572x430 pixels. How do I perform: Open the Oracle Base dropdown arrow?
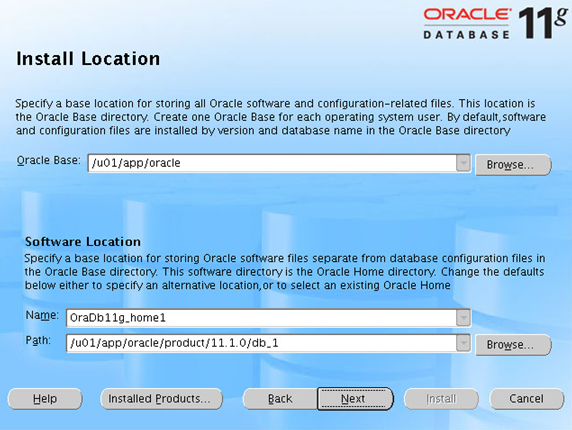pos(463,163)
